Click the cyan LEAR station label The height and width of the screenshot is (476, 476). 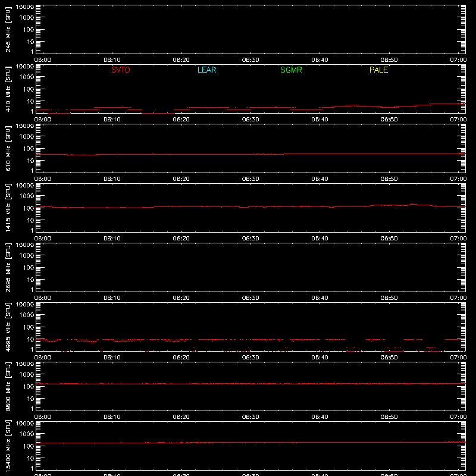pyautogui.click(x=206, y=70)
